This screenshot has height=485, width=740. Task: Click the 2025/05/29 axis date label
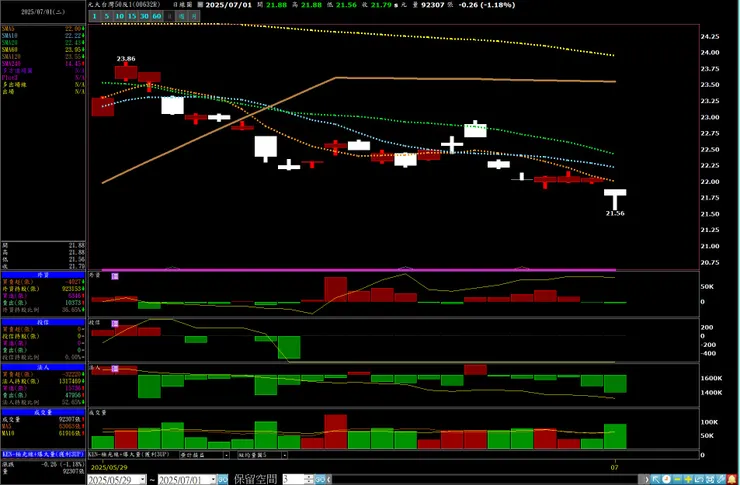click(x=109, y=468)
